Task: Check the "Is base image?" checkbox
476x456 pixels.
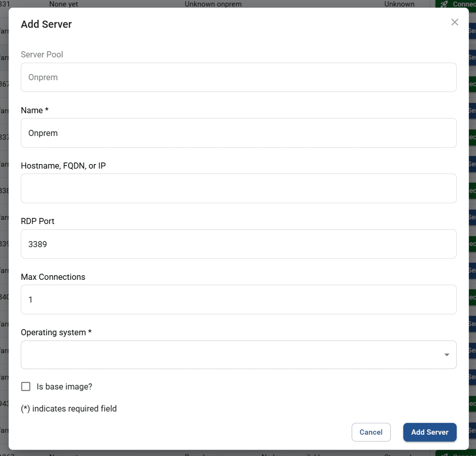Action: (x=25, y=386)
